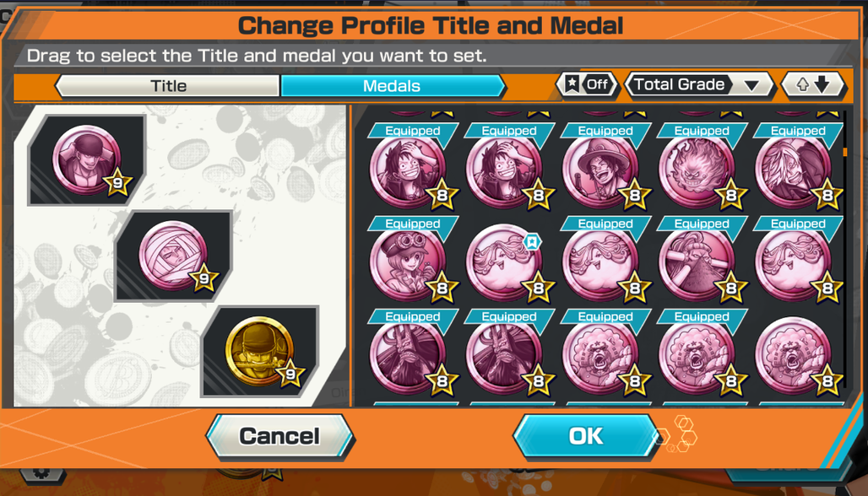Select the Ace cowboy hat medal
Screen dimensions: 868x496
click(x=602, y=170)
